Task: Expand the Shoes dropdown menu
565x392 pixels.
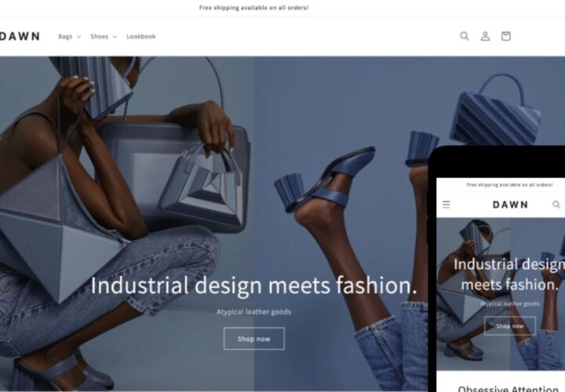Action: pyautogui.click(x=104, y=36)
